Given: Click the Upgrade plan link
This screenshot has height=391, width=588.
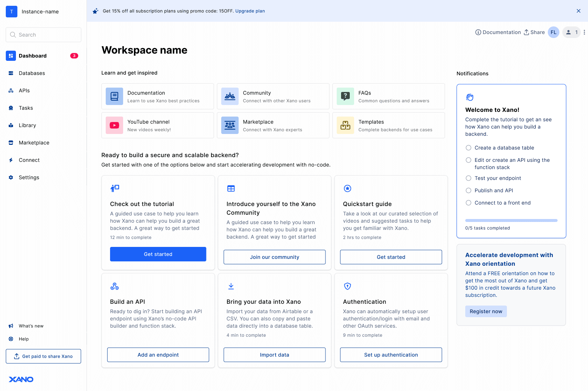Looking at the screenshot, I should [250, 11].
